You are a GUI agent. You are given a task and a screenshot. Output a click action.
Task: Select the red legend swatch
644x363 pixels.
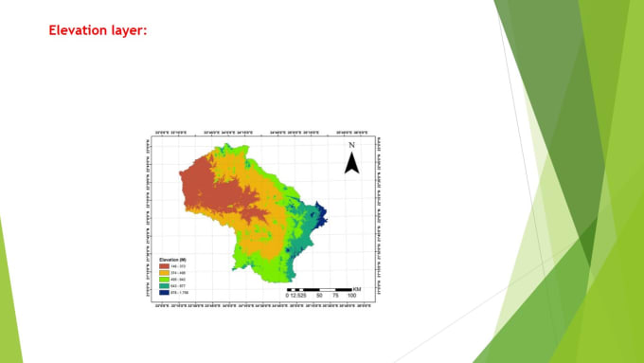(x=164, y=266)
